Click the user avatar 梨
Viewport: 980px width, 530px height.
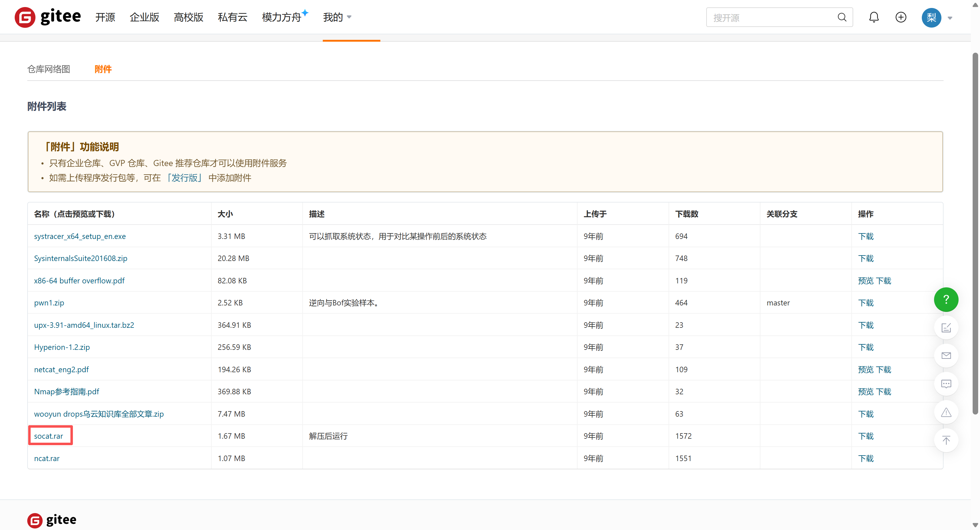tap(931, 17)
